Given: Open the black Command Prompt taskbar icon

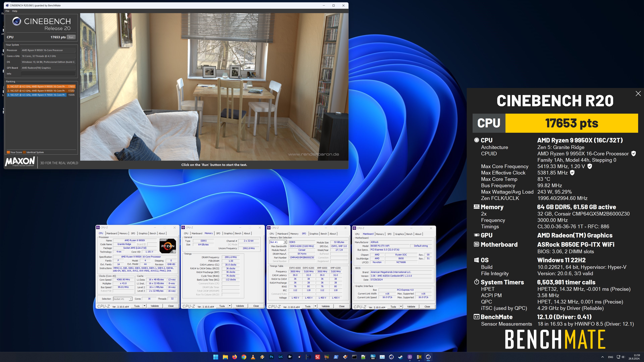Looking at the screenshot, I should click(x=354, y=357).
